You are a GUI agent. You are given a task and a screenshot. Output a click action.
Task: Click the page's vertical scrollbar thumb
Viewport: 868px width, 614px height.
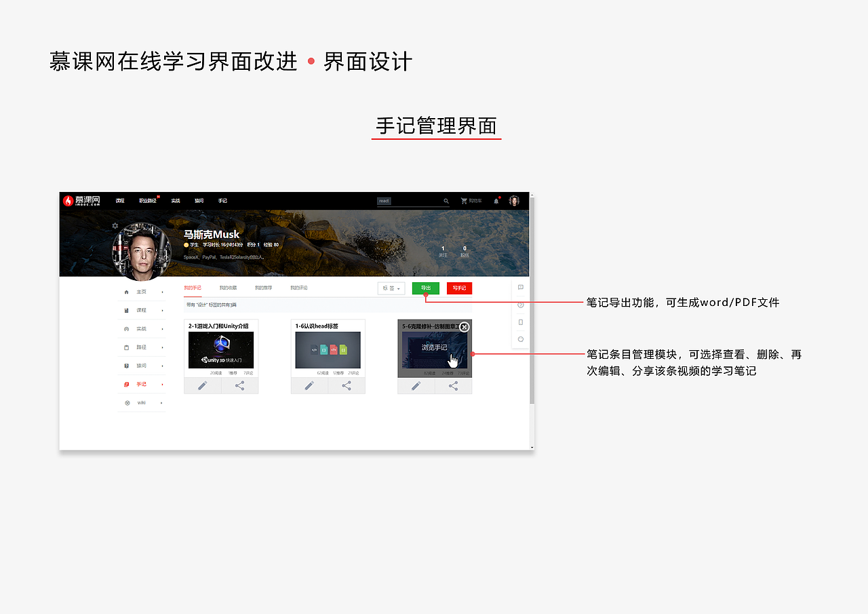point(532,302)
